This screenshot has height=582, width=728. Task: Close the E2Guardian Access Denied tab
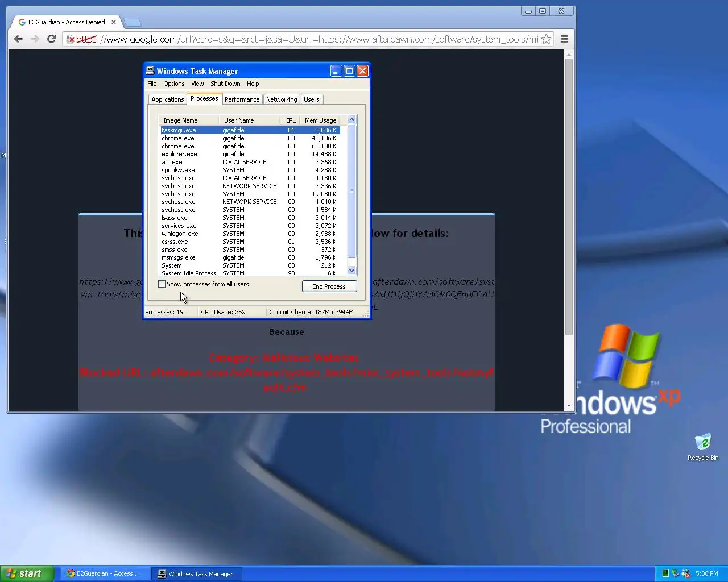(114, 22)
